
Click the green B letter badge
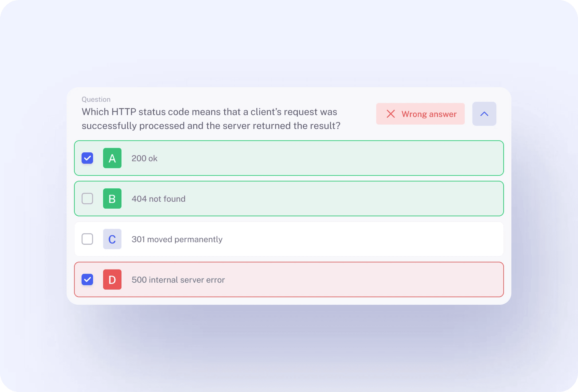tap(112, 198)
